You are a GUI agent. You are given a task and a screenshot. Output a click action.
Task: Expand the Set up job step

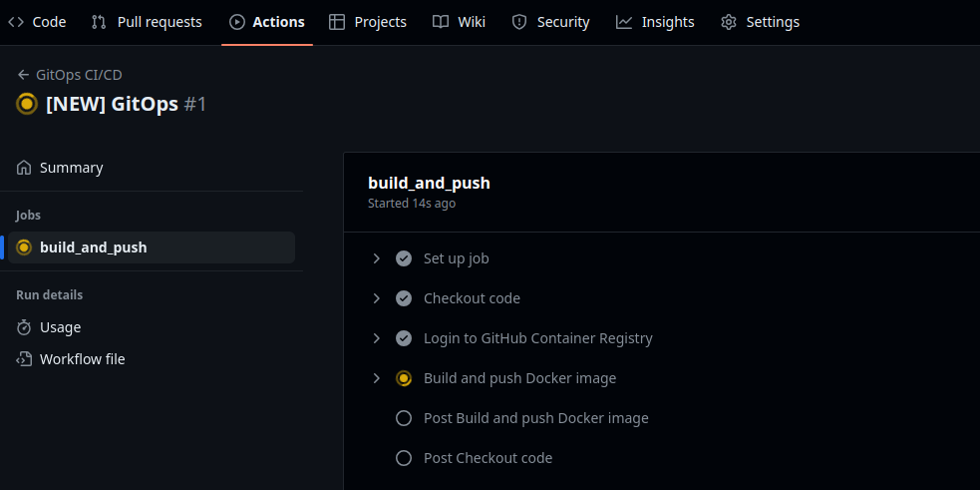(x=376, y=258)
